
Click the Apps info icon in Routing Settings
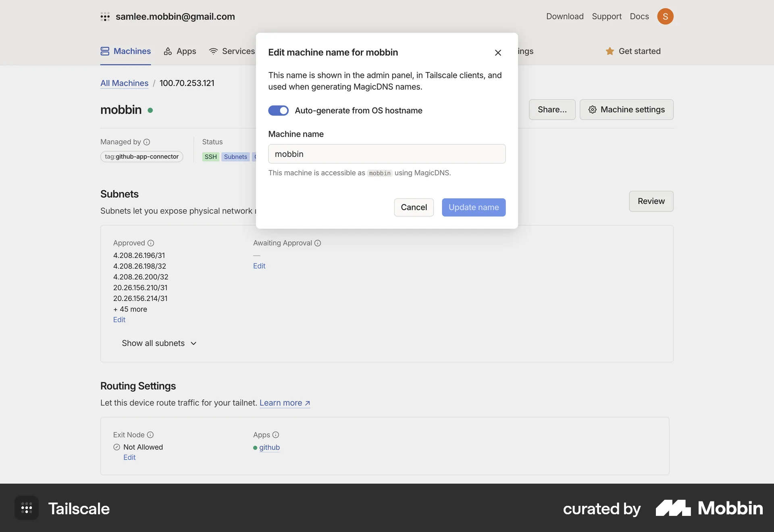tap(276, 435)
